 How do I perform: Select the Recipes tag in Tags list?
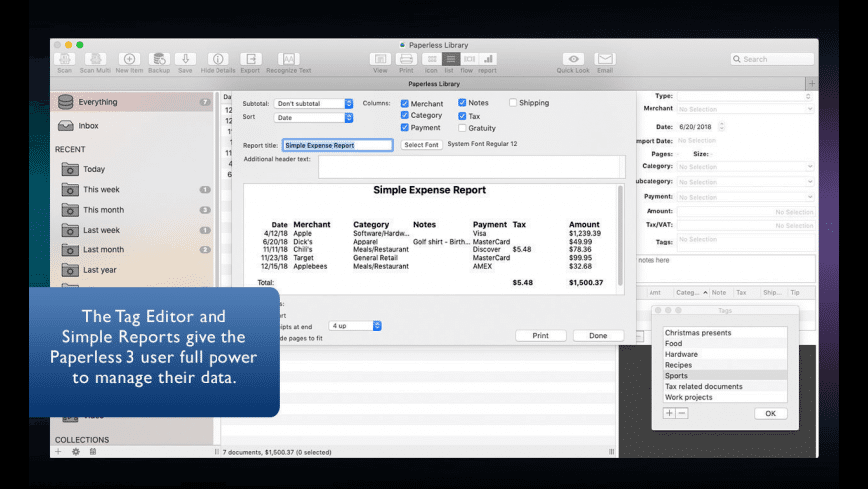click(x=678, y=365)
